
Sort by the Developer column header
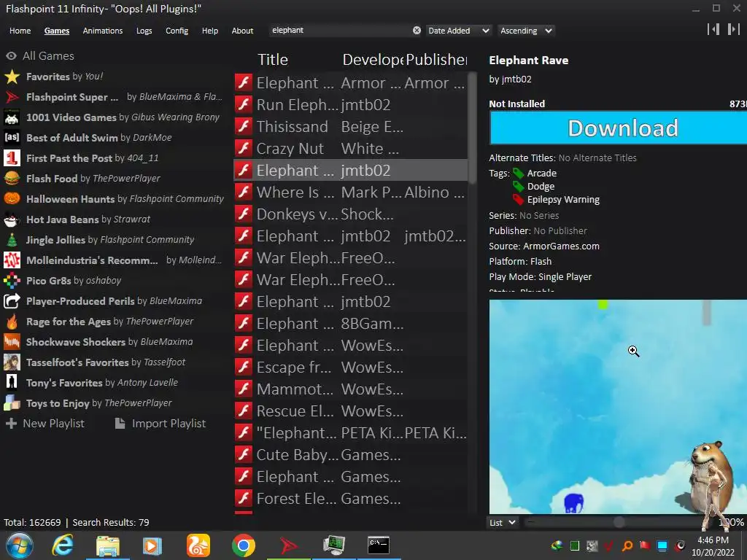pos(373,60)
